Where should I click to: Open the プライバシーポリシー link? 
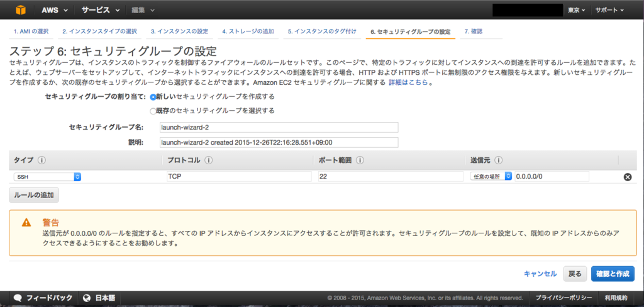(x=563, y=298)
